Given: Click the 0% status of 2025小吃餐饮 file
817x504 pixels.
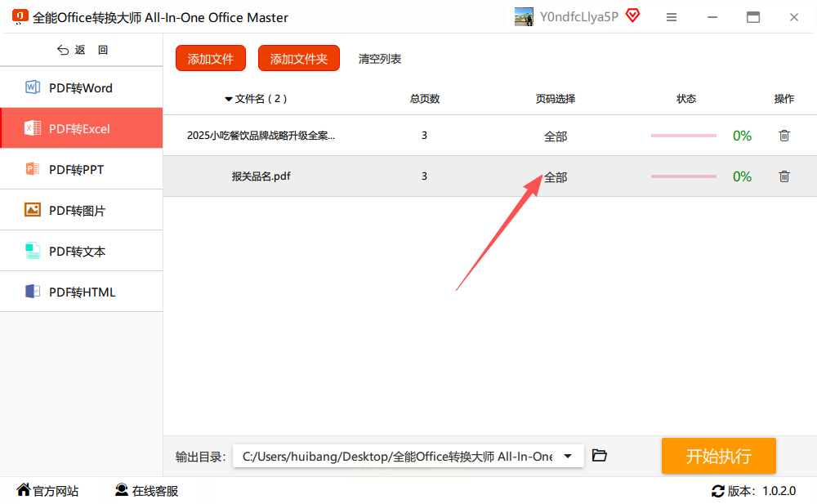Looking at the screenshot, I should coord(742,136).
